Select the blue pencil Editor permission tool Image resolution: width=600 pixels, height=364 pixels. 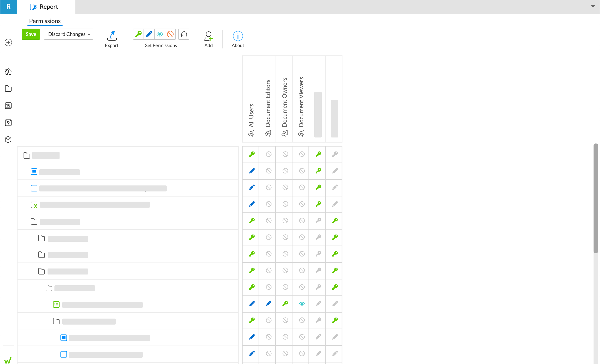149,34
